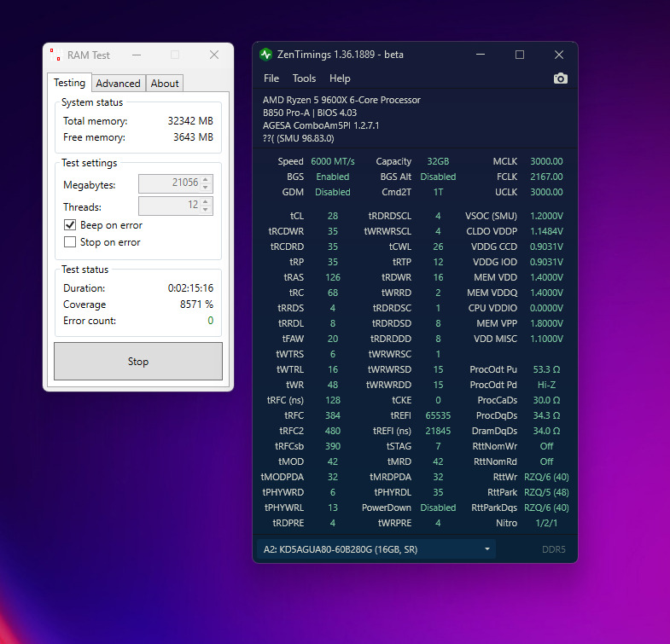The image size is (670, 644).
Task: Switch to the Advanced tab
Action: pyautogui.click(x=119, y=84)
